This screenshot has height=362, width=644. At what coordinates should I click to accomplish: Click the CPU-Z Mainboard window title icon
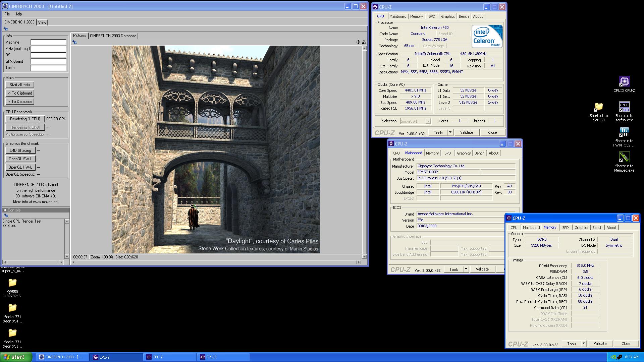click(391, 144)
